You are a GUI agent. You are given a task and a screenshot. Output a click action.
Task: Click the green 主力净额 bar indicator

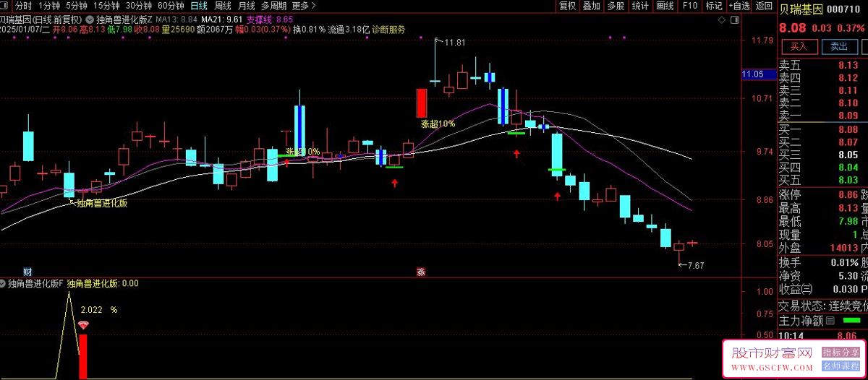[852, 320]
